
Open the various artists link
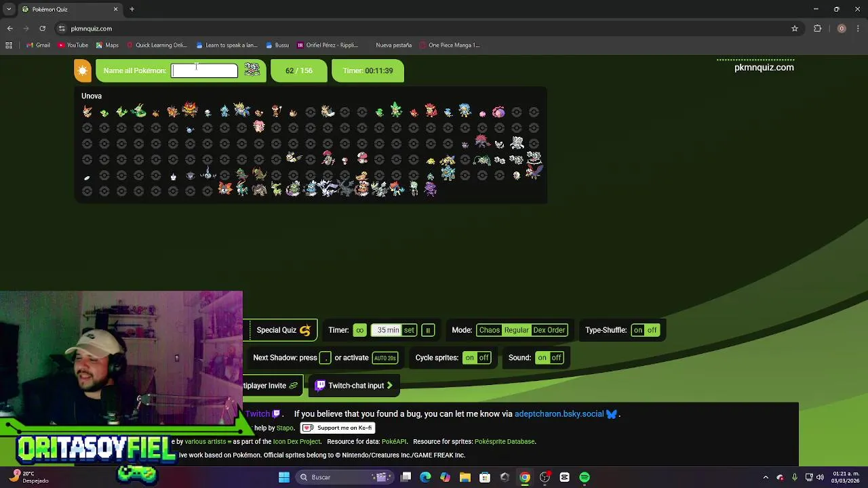pos(205,442)
